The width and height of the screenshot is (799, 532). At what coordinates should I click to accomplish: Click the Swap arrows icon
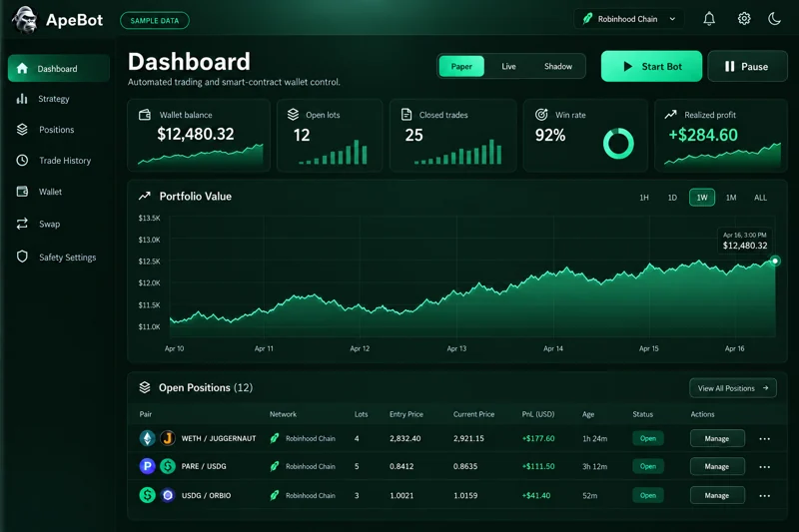pos(22,224)
